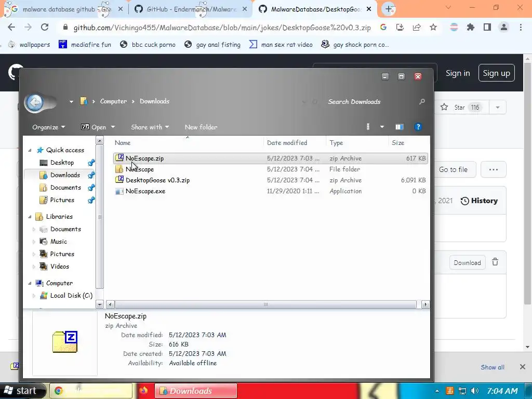Reload the page in Chrome

[45, 27]
